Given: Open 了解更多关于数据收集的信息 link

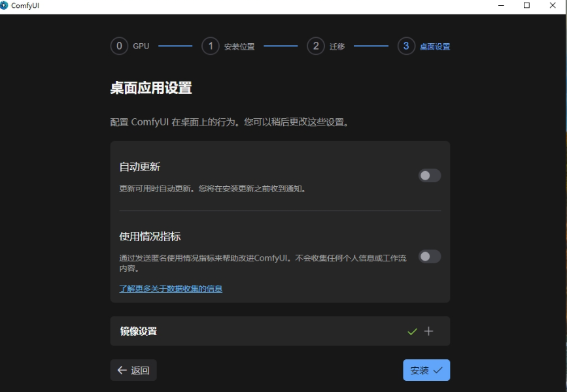Looking at the screenshot, I should tap(171, 288).
